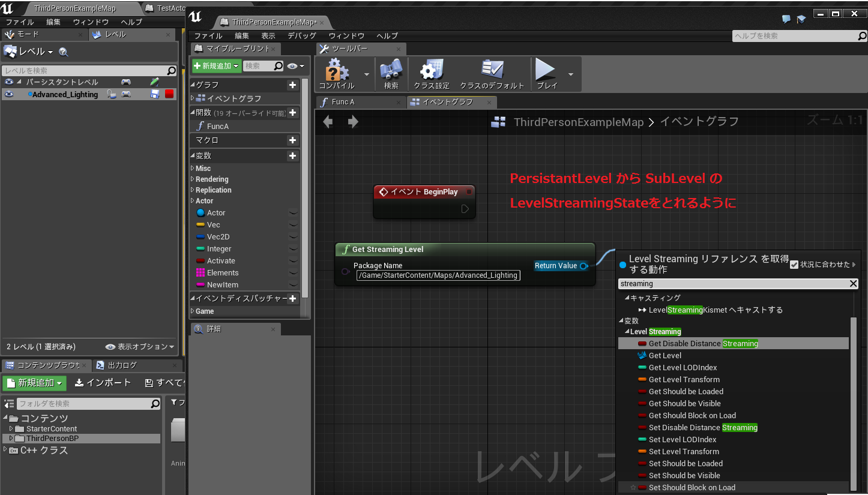Add a new macro with the マクロ plus icon

coord(292,140)
